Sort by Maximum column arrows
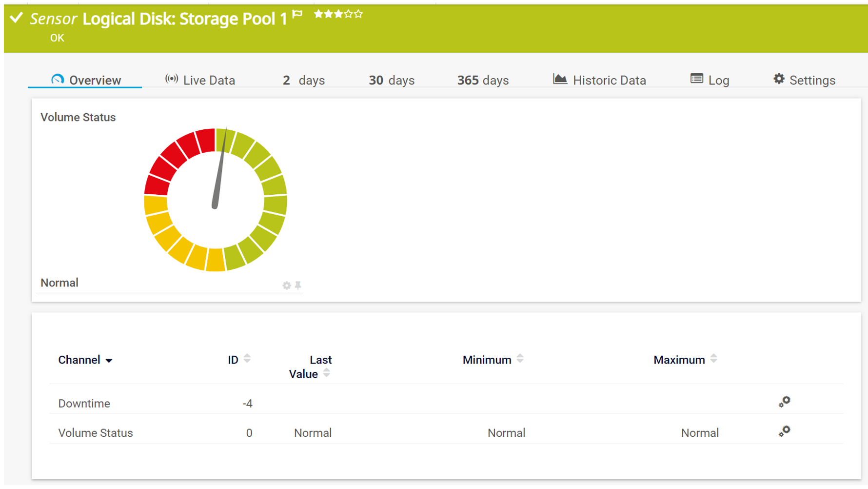 pos(713,359)
